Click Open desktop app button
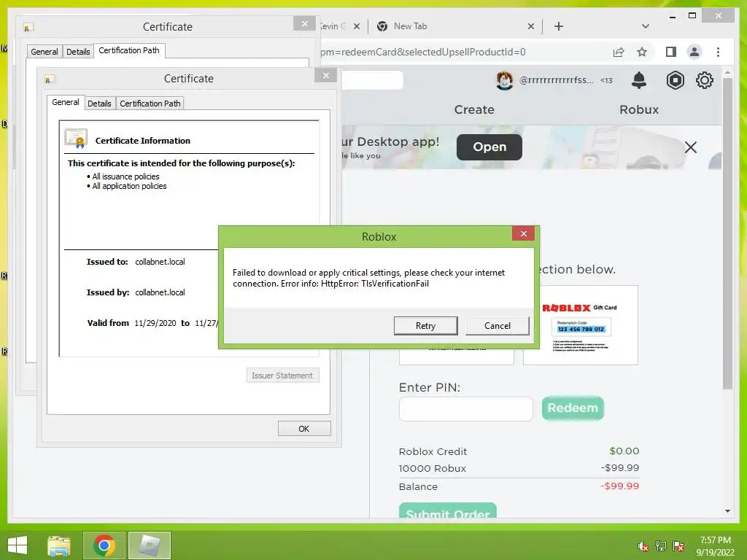The image size is (747, 560). 489,147
